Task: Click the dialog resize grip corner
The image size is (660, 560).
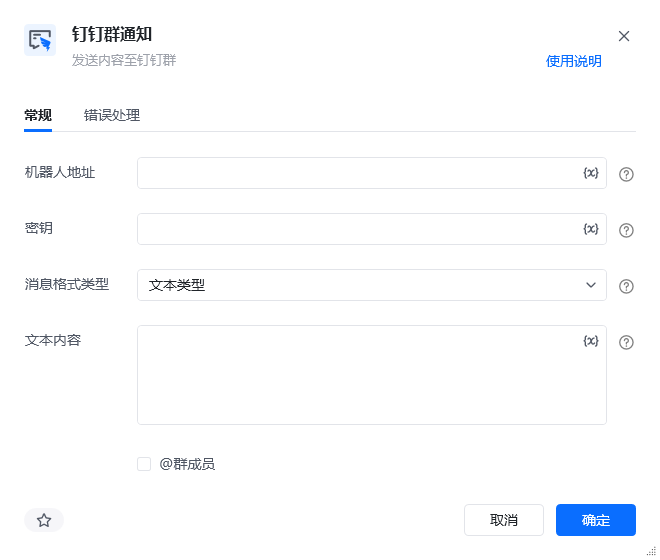Action: [652, 551]
